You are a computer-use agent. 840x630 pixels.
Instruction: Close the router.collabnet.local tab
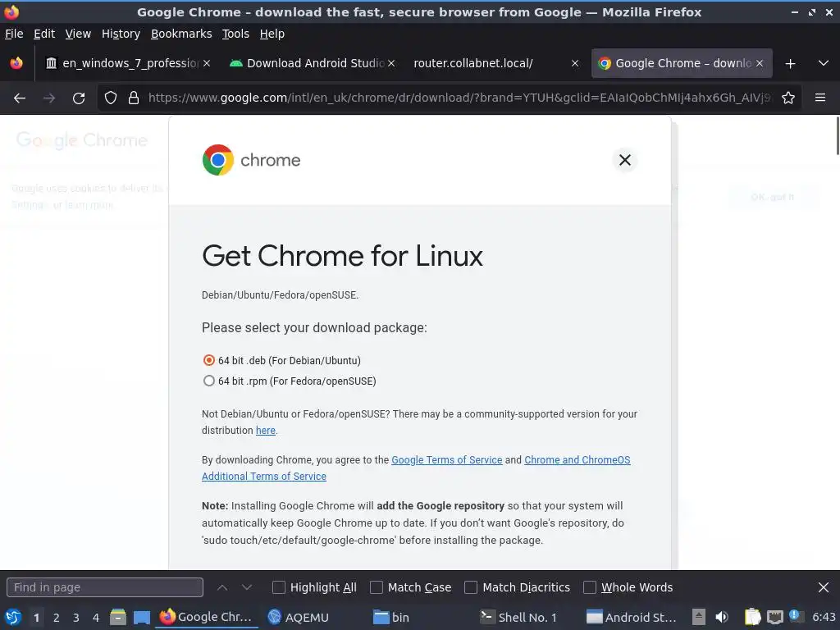575,63
